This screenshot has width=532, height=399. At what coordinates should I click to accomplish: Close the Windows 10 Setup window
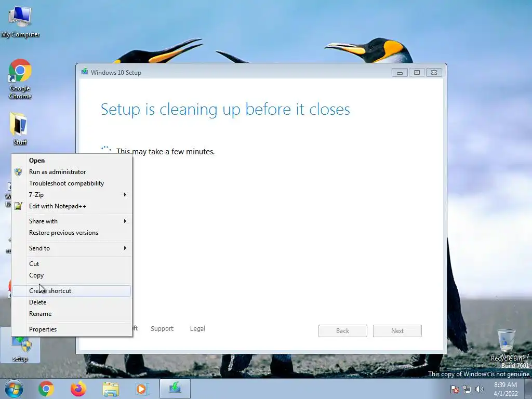click(434, 73)
